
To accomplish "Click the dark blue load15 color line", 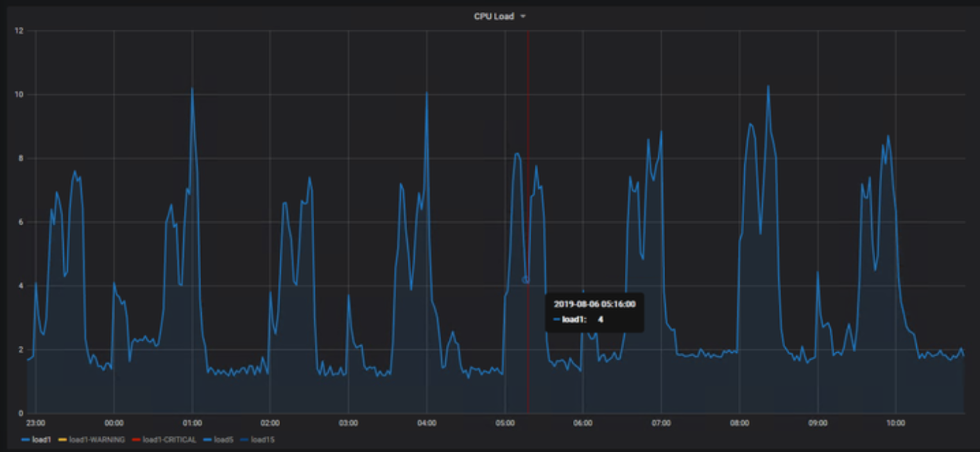I will (x=243, y=440).
